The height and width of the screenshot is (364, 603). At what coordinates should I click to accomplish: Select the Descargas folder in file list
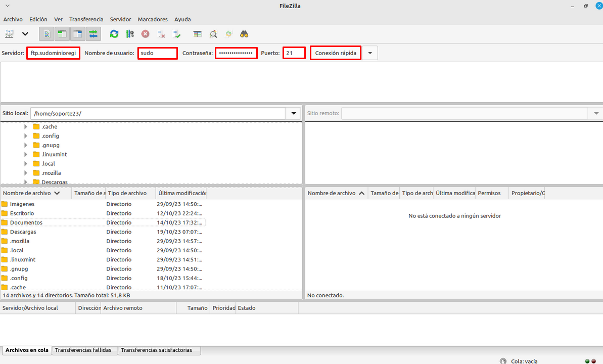(103, 232)
